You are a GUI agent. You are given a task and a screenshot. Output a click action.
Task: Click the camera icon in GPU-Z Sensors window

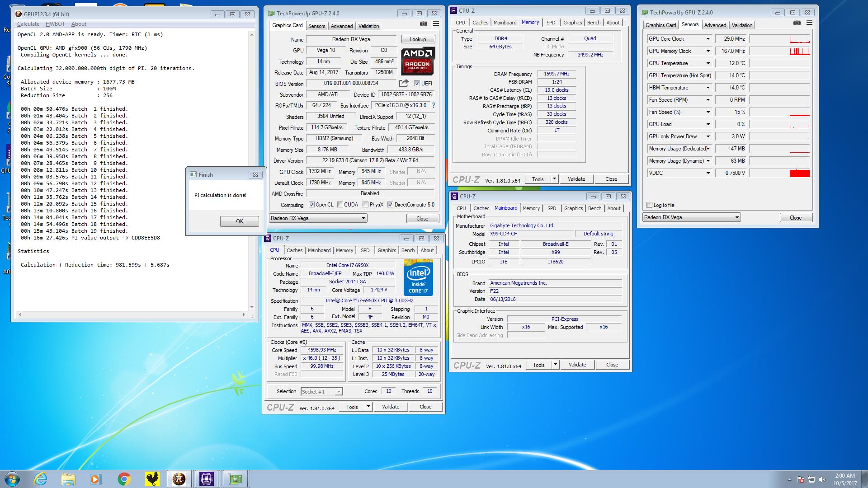pyautogui.click(x=797, y=23)
